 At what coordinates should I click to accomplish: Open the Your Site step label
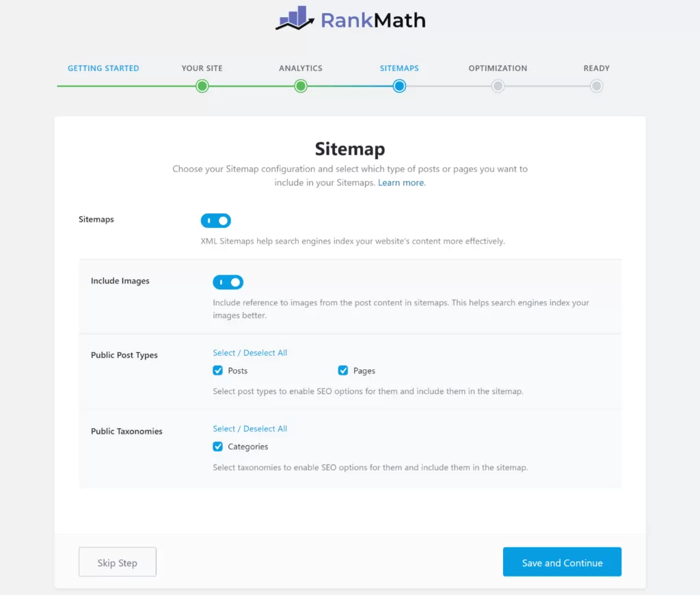click(202, 68)
